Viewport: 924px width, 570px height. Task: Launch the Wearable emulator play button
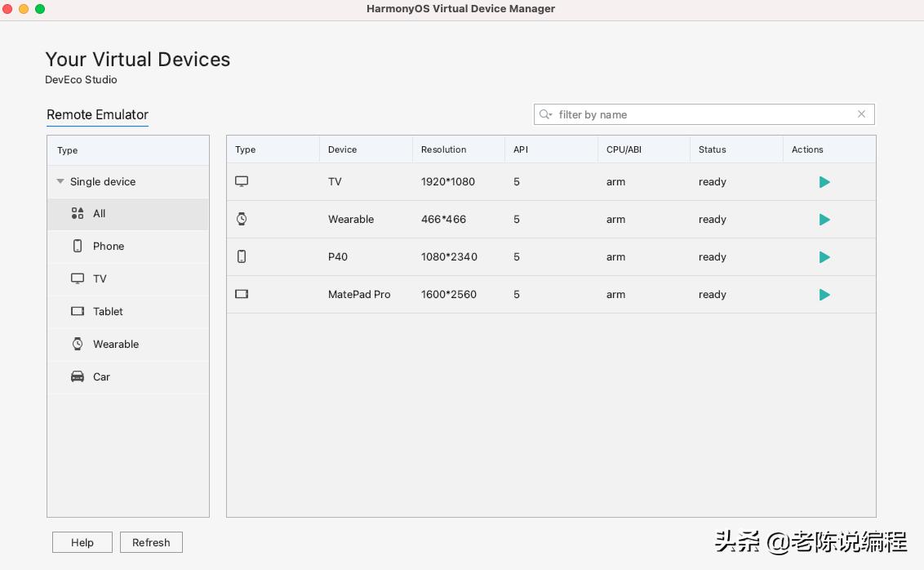pyautogui.click(x=824, y=220)
